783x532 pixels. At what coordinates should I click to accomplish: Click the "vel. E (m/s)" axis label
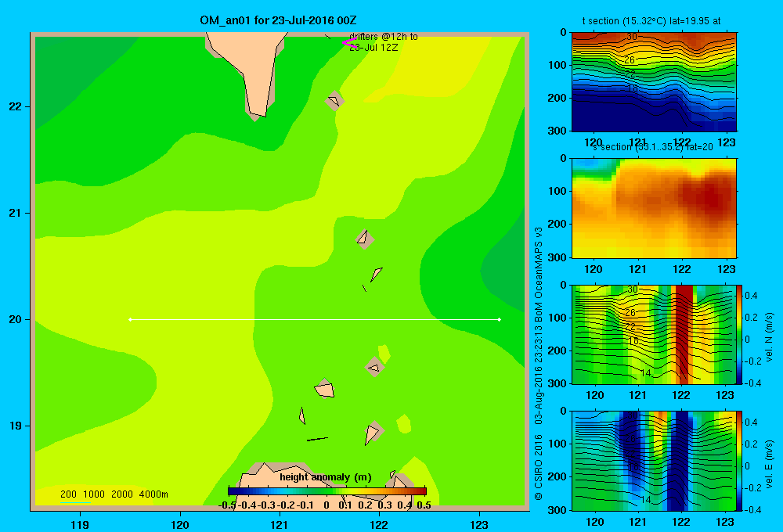tap(769, 464)
